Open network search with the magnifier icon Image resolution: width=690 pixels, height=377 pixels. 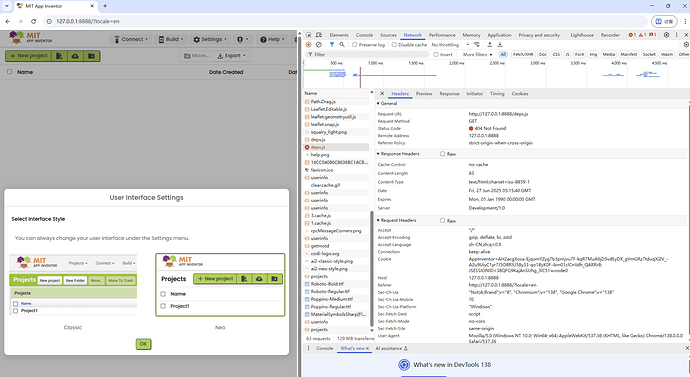click(342, 44)
